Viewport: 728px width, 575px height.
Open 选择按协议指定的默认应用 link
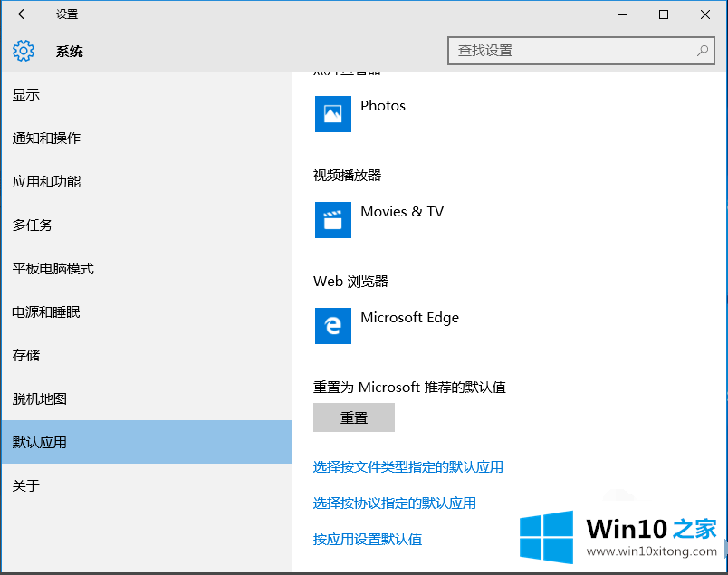(394, 503)
